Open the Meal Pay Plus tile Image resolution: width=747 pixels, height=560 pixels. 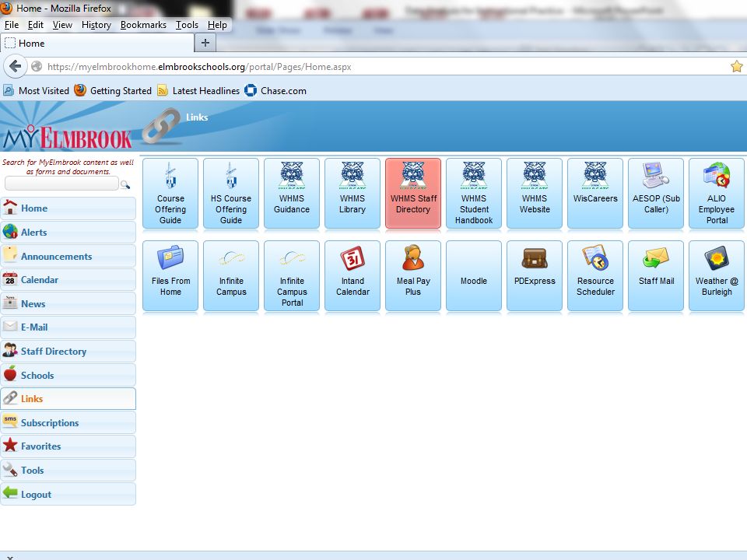click(413, 275)
